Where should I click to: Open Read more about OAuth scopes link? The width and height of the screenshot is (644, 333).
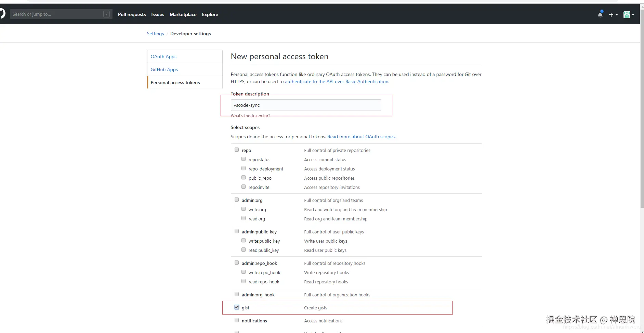click(362, 137)
